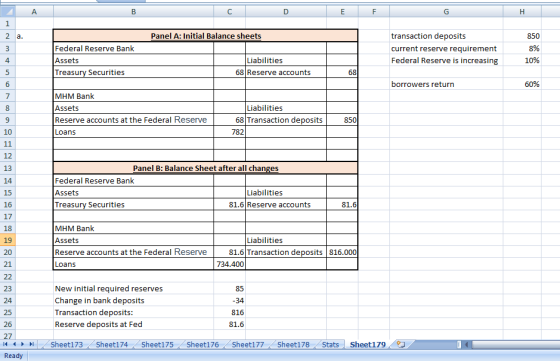
Task: Open the Sheet173 tab
Action: point(66,345)
